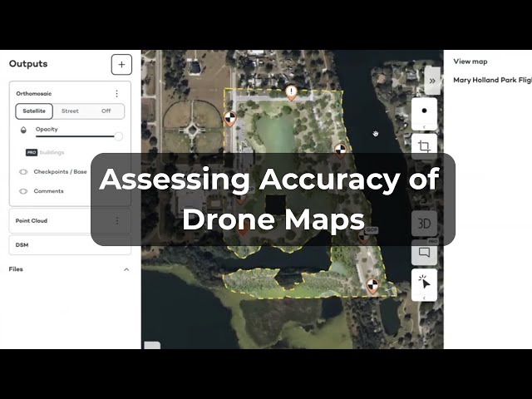Add a new output with the plus button
Viewport: 532px width, 399px height.
point(121,65)
